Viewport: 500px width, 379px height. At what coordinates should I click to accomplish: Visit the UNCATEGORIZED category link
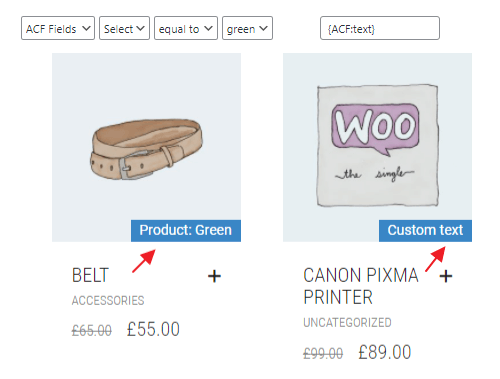[x=347, y=323]
